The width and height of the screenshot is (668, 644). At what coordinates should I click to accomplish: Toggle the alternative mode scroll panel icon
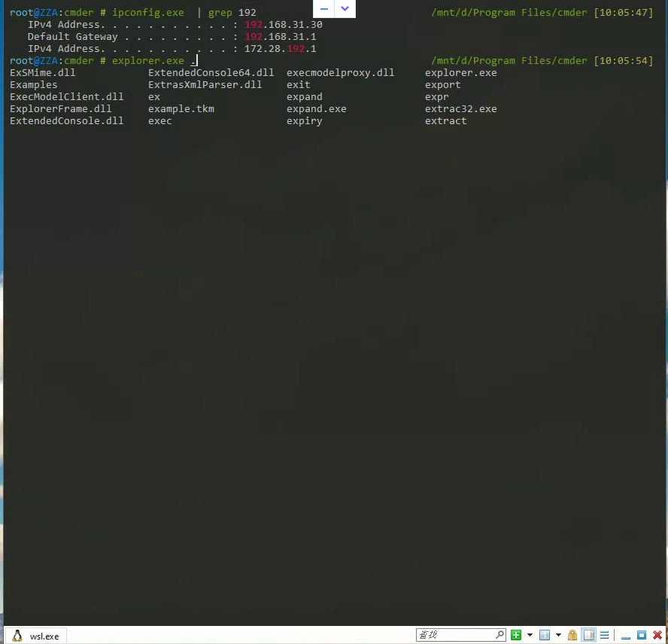589,635
